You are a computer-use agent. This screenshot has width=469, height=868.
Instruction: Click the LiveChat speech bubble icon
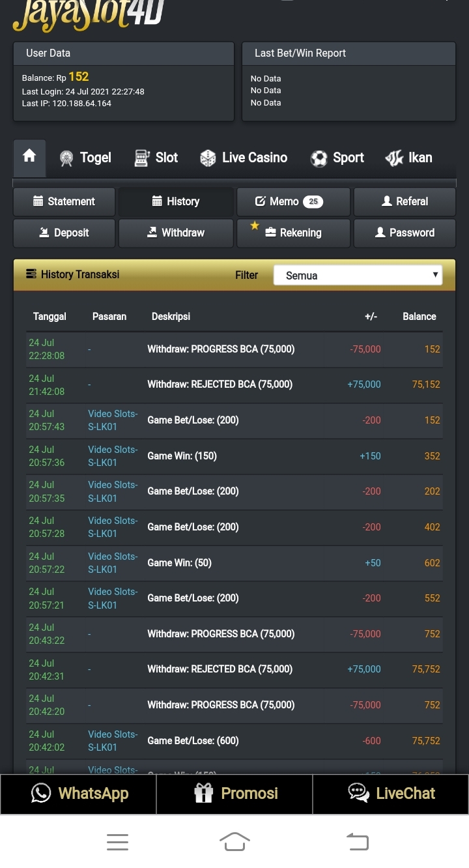tap(359, 793)
